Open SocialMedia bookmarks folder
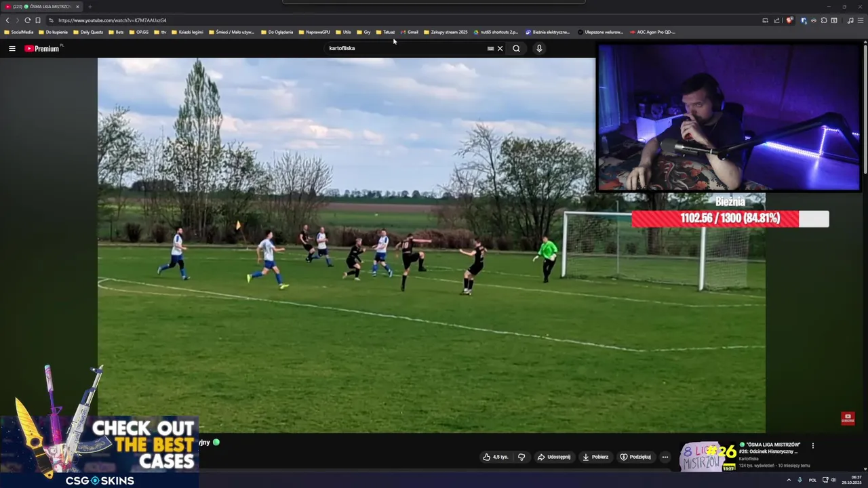 point(18,32)
